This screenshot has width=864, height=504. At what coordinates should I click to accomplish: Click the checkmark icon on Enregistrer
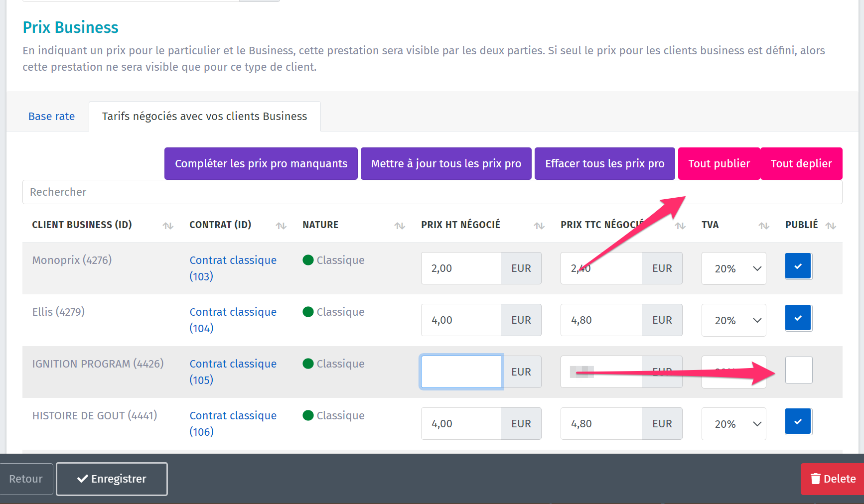(x=83, y=479)
